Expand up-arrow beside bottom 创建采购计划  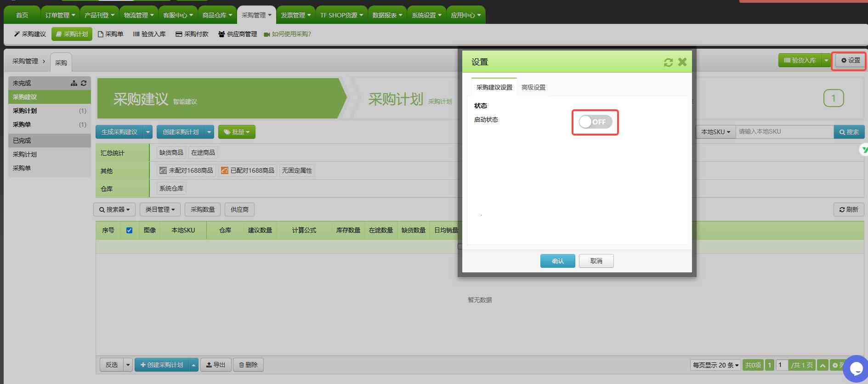click(193, 365)
